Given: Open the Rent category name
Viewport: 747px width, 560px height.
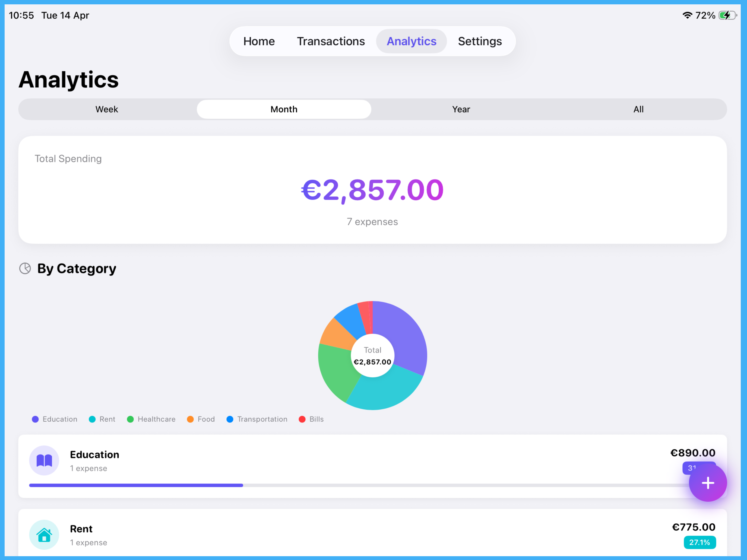Looking at the screenshot, I should point(81,529).
